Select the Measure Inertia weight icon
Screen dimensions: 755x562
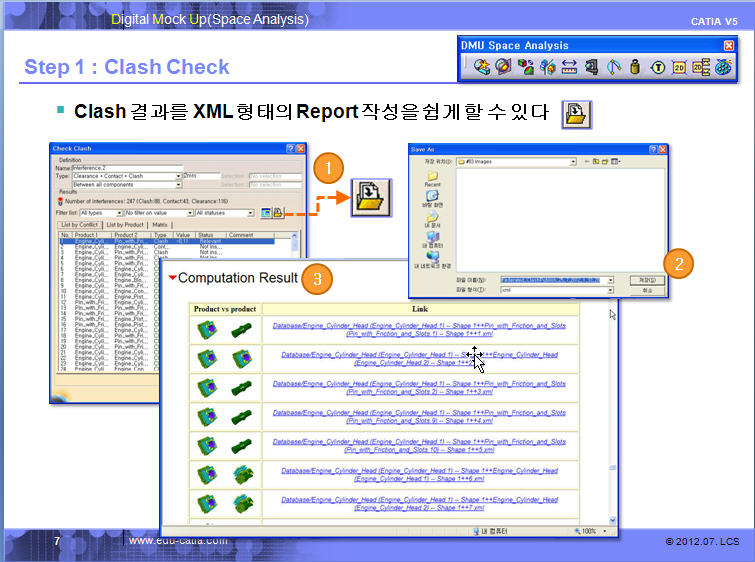(635, 67)
